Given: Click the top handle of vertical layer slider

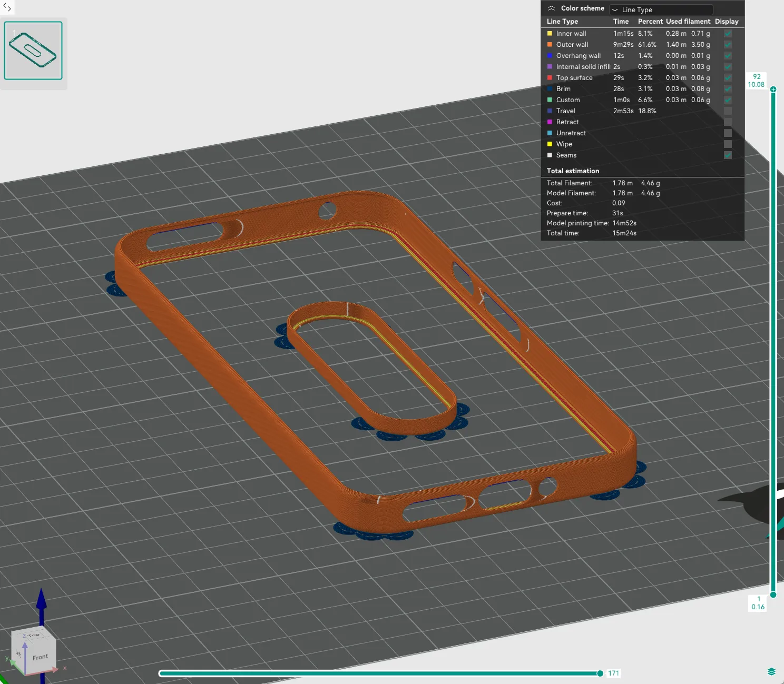Looking at the screenshot, I should click(773, 90).
